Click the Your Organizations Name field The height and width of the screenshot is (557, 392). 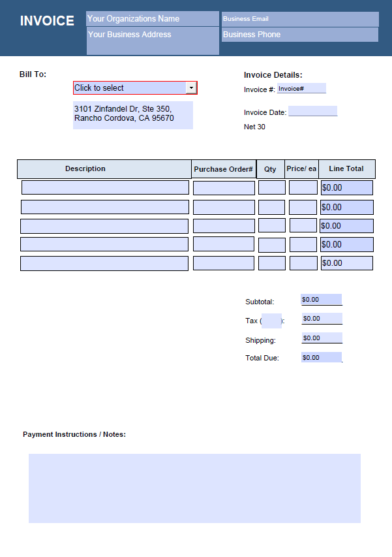[153, 18]
